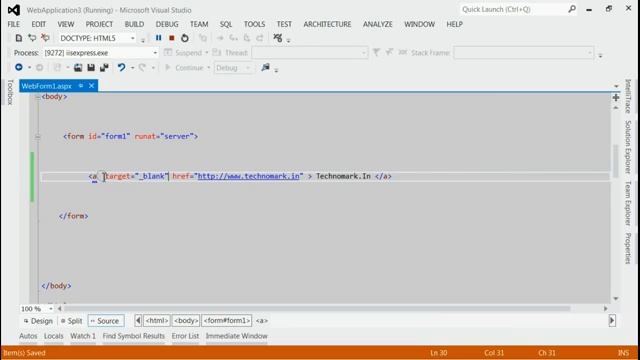
Task: Open navigate backward dropdown arrow
Action: [x=29, y=68]
